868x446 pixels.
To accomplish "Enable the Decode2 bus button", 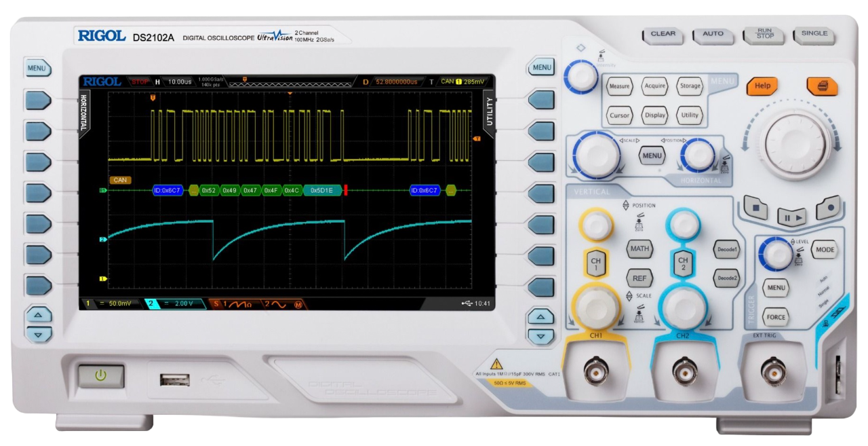I will pos(726,278).
